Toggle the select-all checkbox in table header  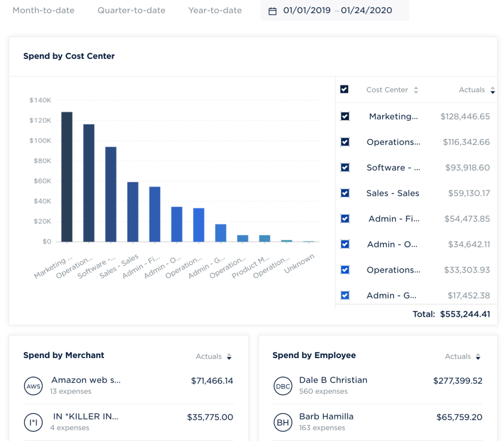344,89
